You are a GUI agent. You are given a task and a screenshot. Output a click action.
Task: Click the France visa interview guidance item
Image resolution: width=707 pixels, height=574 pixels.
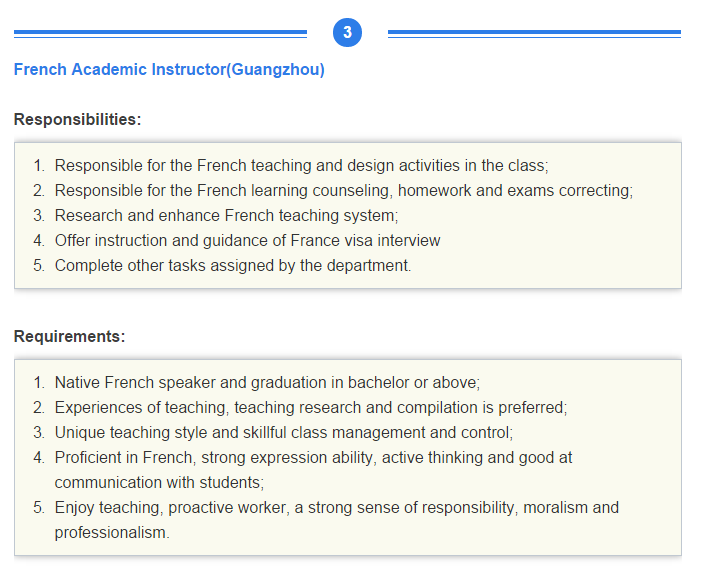247,240
